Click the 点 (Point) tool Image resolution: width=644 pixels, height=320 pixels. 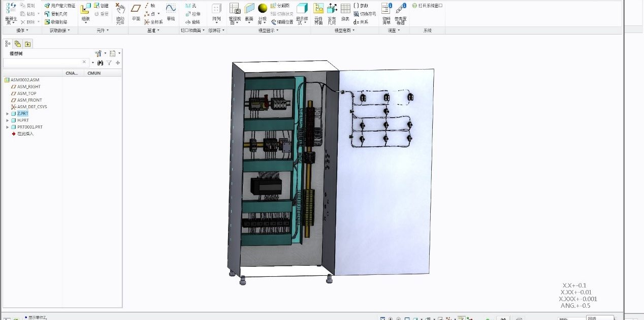[150, 14]
